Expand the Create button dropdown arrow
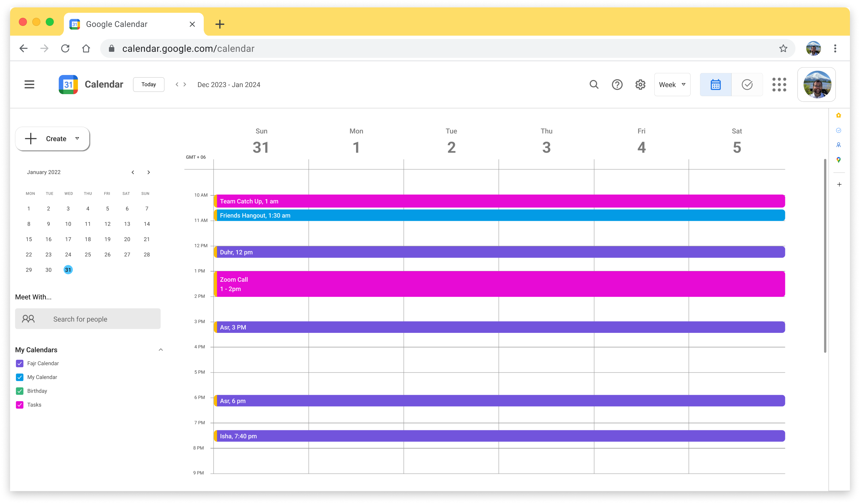Image resolution: width=860 pixels, height=504 pixels. click(77, 139)
